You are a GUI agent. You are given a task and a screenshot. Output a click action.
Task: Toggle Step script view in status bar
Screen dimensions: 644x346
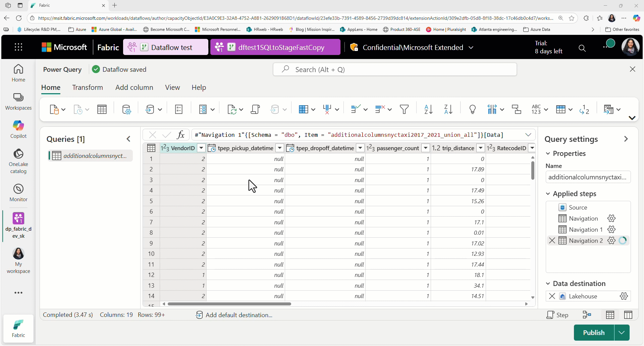[x=557, y=315]
